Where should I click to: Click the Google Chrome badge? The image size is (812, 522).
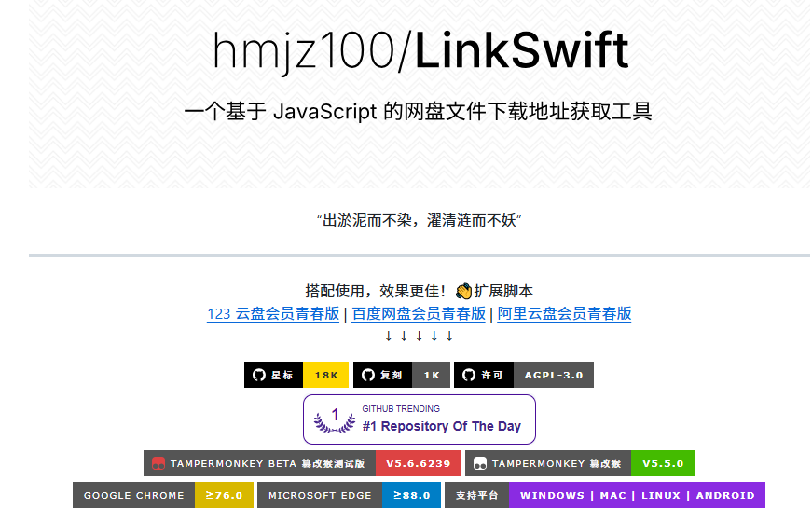click(x=163, y=495)
